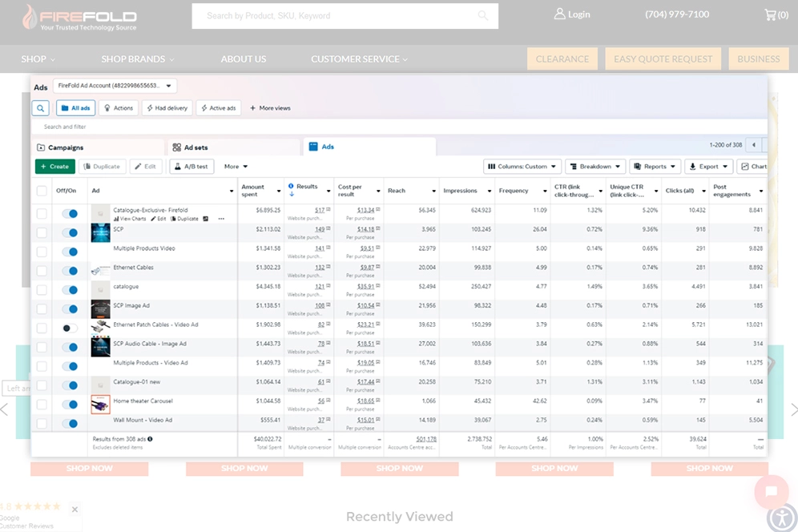Viewport: 798px width, 532px height.
Task: Click the EASY QUOTE REQUEST button
Action: [x=663, y=59]
